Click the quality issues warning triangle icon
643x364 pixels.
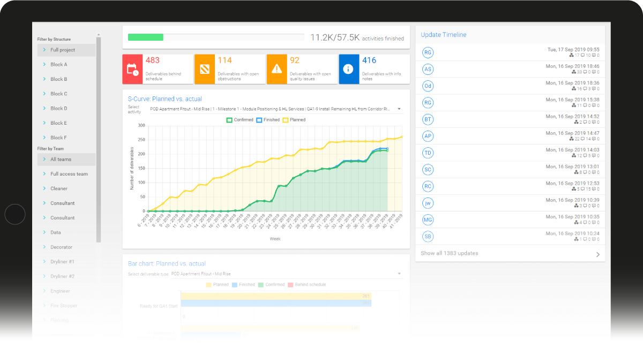(x=276, y=69)
